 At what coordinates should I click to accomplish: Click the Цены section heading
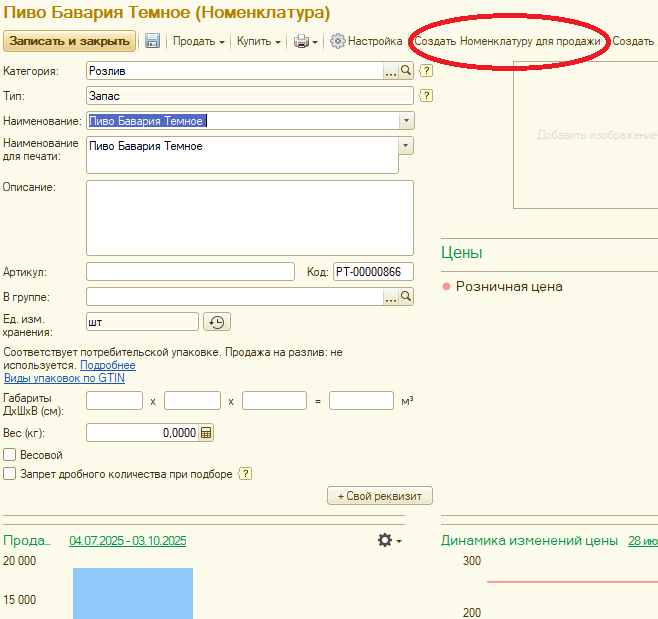pos(462,252)
